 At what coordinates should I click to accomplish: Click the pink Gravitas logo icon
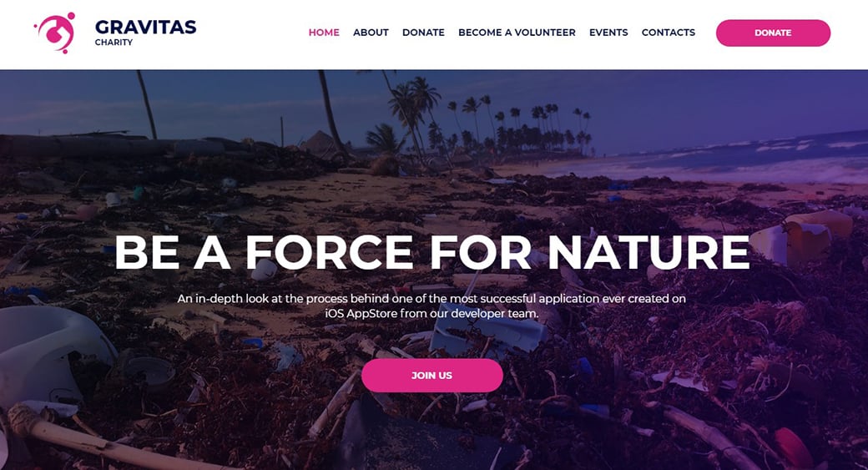tap(54, 33)
